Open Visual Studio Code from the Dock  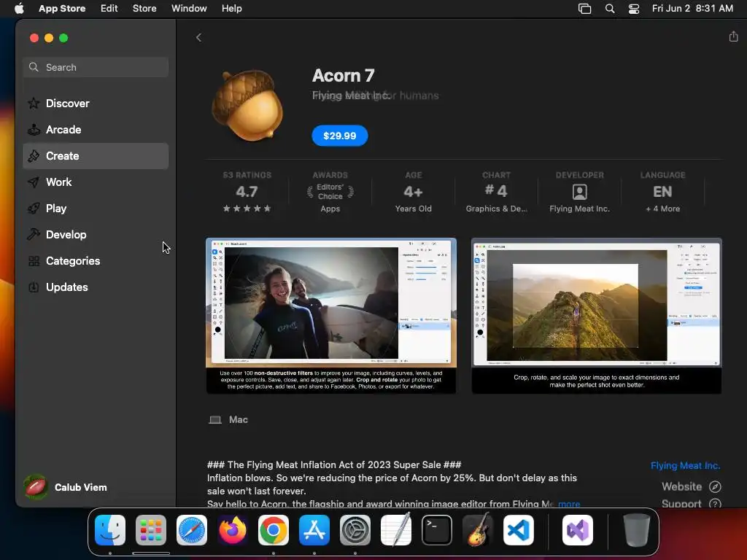pyautogui.click(x=519, y=530)
